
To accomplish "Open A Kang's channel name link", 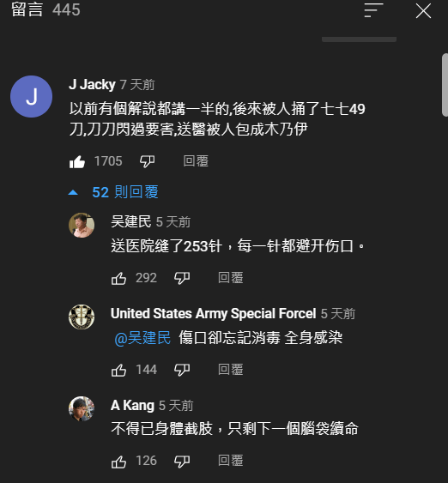I will 132,406.
